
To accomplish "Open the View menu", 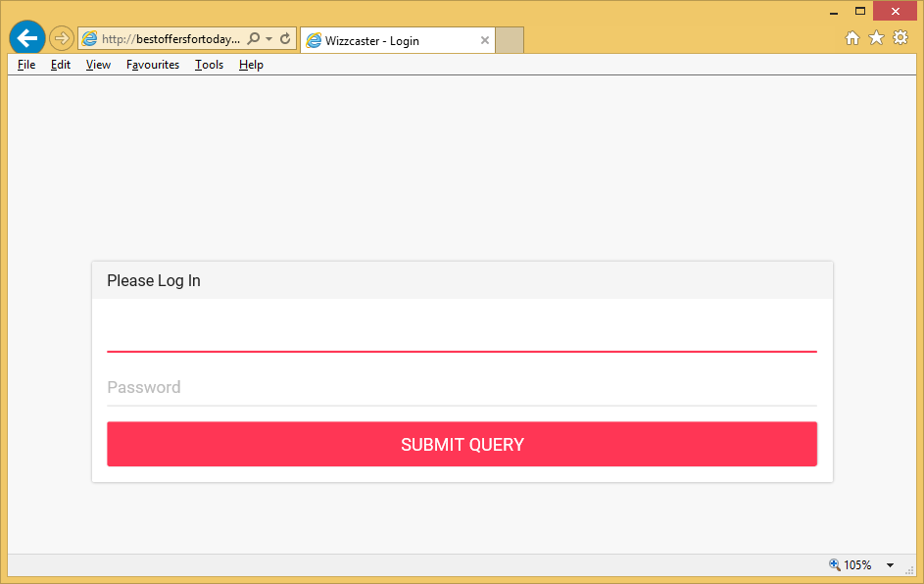I will [98, 65].
